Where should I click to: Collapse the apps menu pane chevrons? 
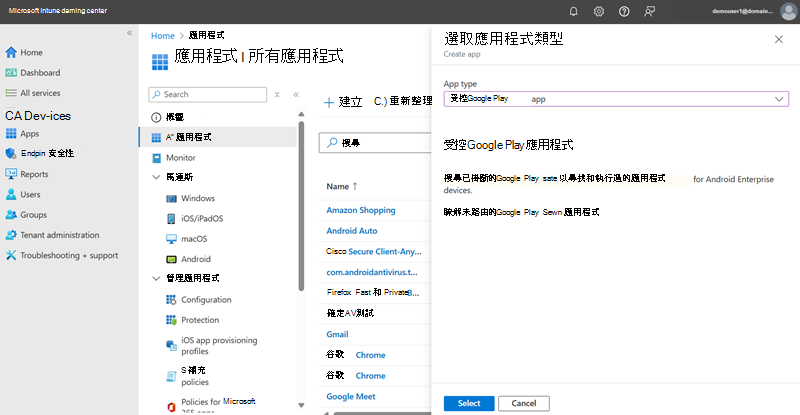pos(296,94)
